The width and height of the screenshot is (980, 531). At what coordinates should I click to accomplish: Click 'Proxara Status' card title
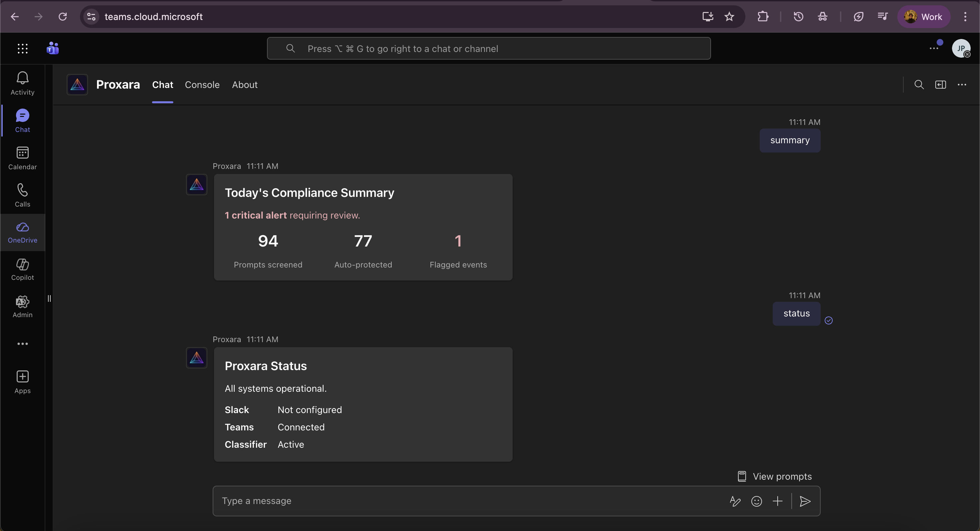(x=266, y=366)
